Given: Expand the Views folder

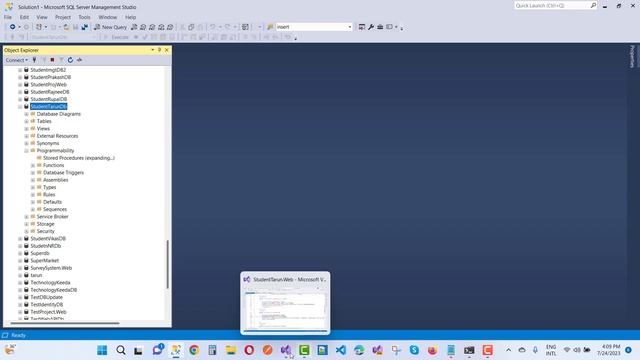Looking at the screenshot, I should point(27,129).
